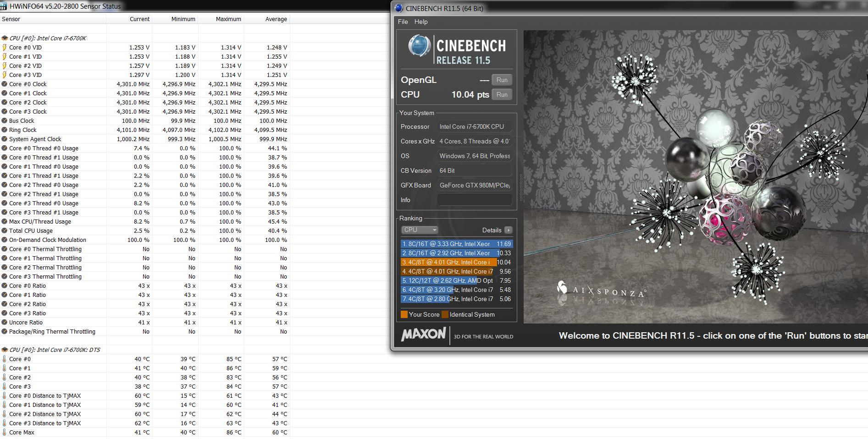
Task: Open the CPU ranking type dropdown
Action: coord(420,230)
